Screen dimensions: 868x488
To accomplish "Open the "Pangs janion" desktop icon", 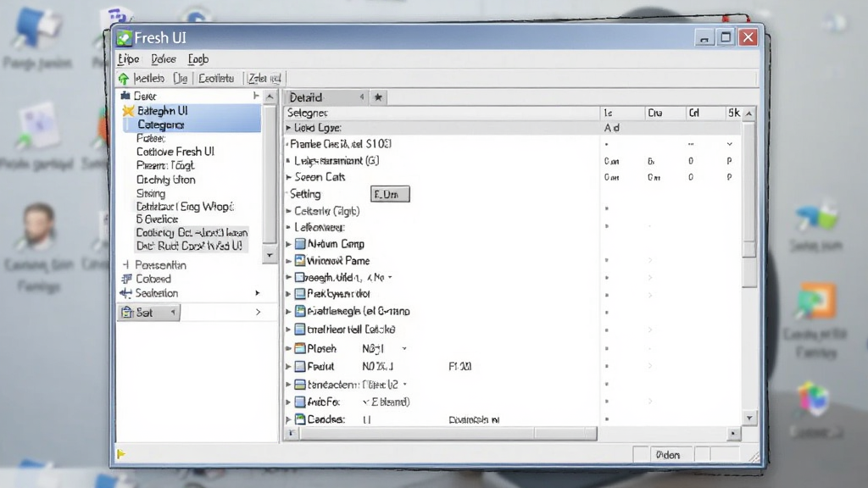I will (36, 28).
